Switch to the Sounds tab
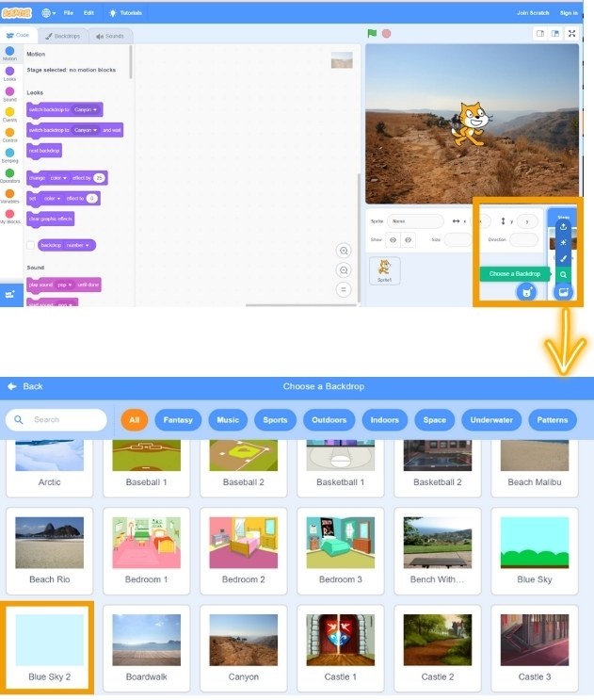 [110, 36]
